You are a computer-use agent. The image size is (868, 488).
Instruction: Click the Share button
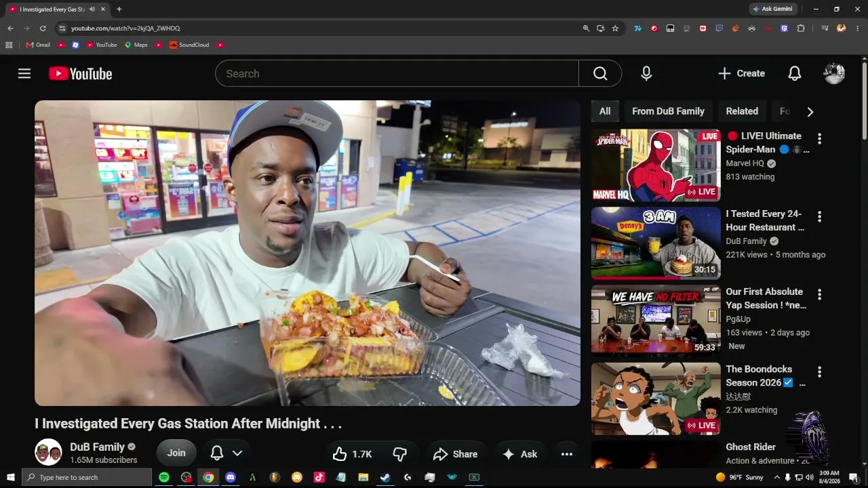(455, 454)
